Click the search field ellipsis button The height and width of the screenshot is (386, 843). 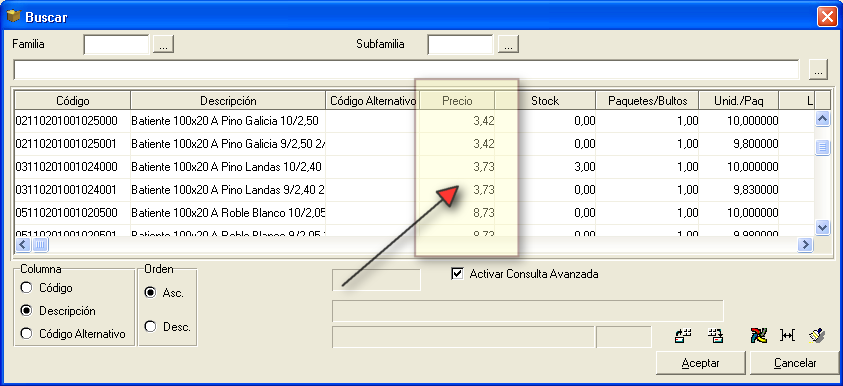[818, 70]
